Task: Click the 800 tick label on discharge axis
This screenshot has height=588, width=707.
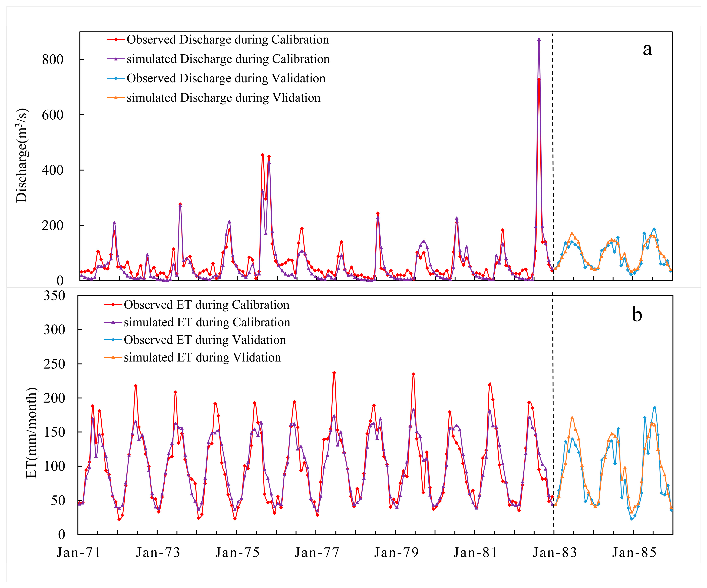Action: pyautogui.click(x=53, y=60)
